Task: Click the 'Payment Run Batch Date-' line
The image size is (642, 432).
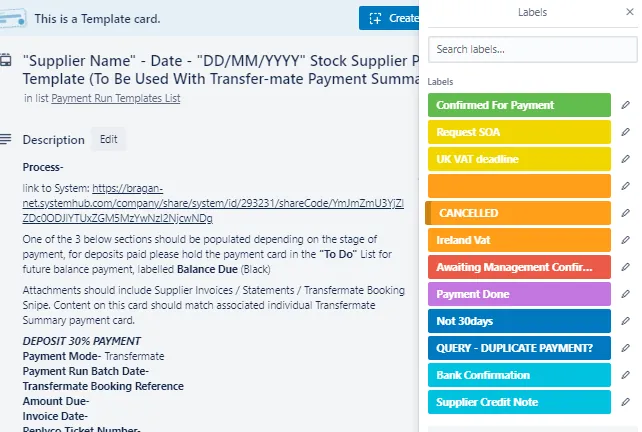Action: pos(86,371)
